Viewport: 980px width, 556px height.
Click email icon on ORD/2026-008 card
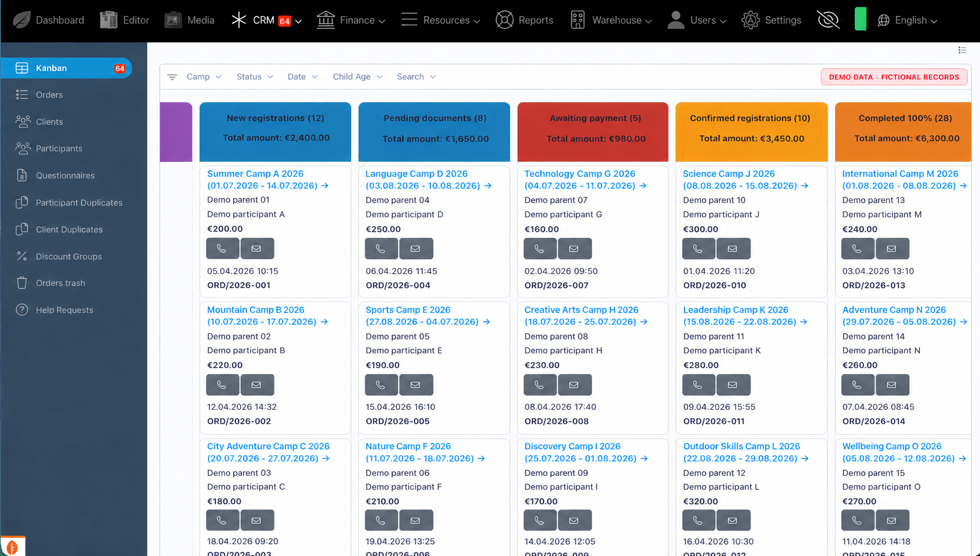coord(574,385)
